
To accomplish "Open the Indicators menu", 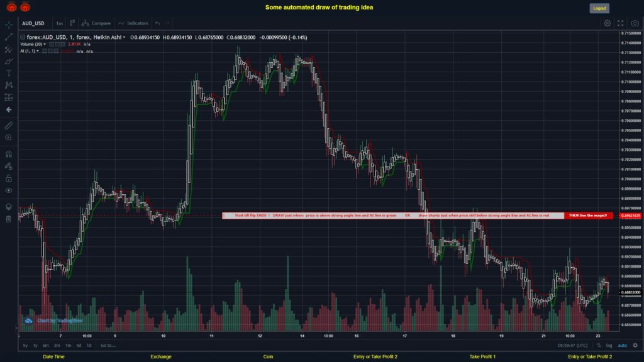I will (133, 23).
